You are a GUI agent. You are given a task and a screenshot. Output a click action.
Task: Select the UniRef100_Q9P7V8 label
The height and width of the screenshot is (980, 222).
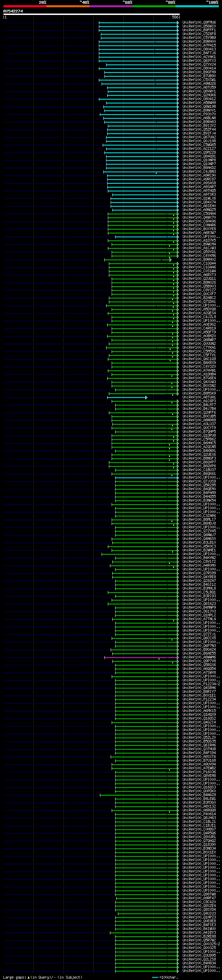[x=199, y=661]
